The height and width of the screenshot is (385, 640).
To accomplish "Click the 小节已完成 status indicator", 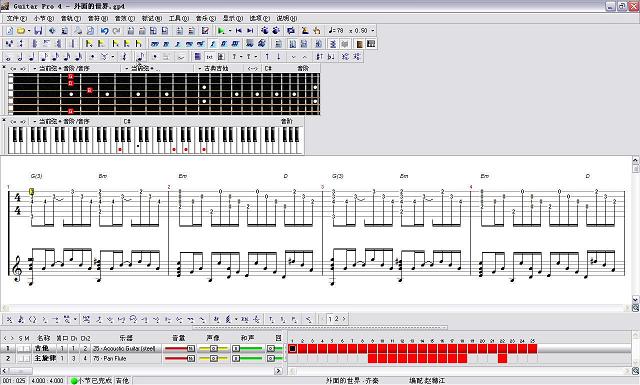I will click(91, 381).
